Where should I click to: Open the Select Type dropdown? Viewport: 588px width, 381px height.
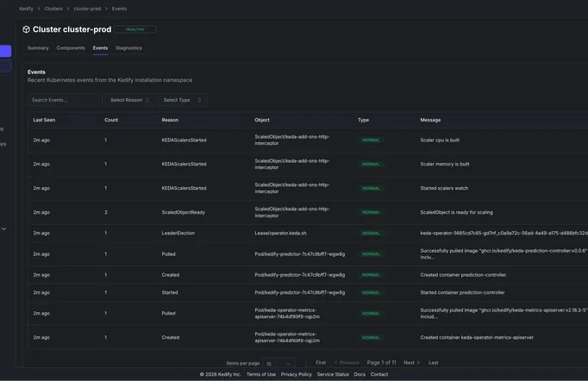[183, 100]
